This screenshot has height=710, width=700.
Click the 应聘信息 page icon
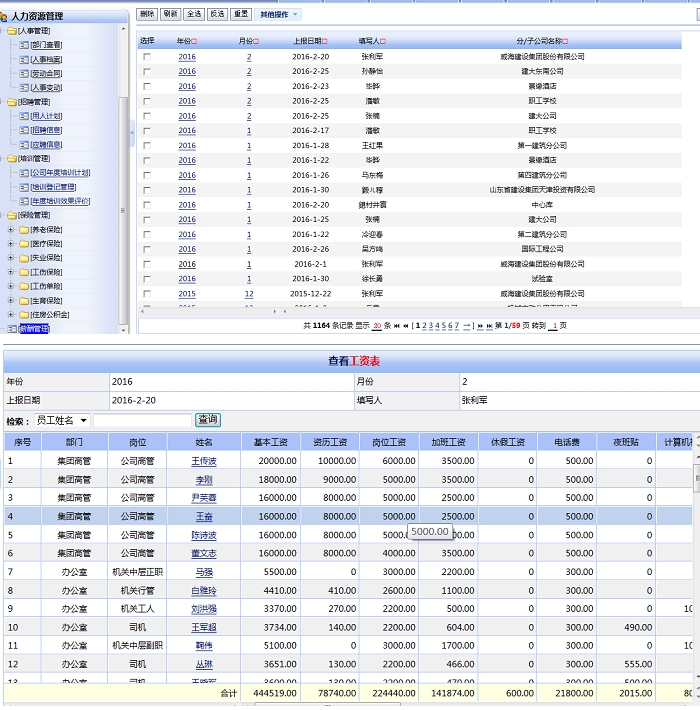coord(24,144)
